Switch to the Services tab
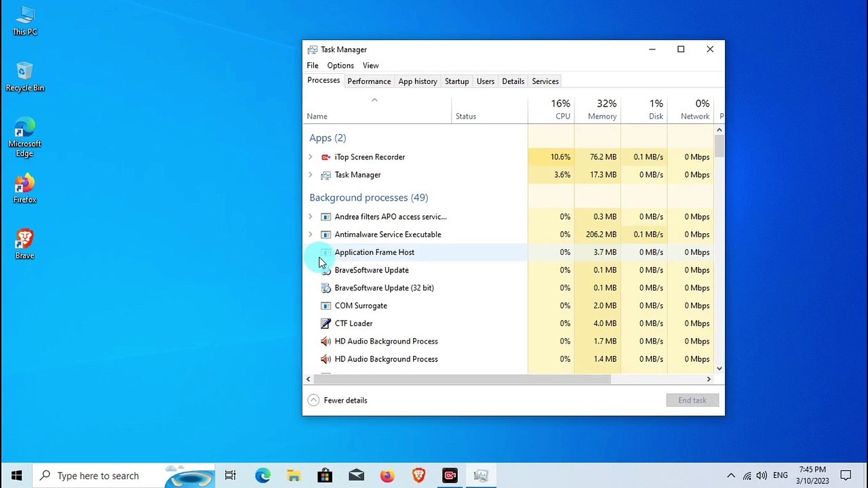 tap(545, 81)
